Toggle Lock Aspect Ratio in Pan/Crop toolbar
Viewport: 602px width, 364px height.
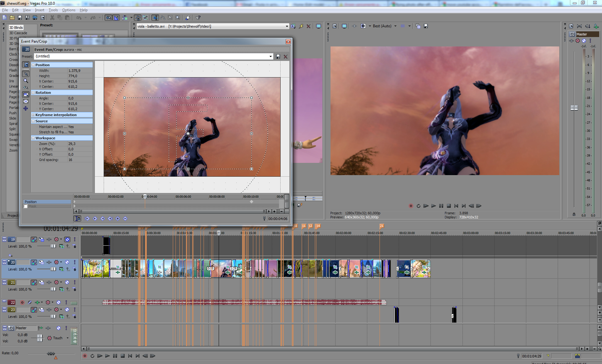click(x=26, y=94)
